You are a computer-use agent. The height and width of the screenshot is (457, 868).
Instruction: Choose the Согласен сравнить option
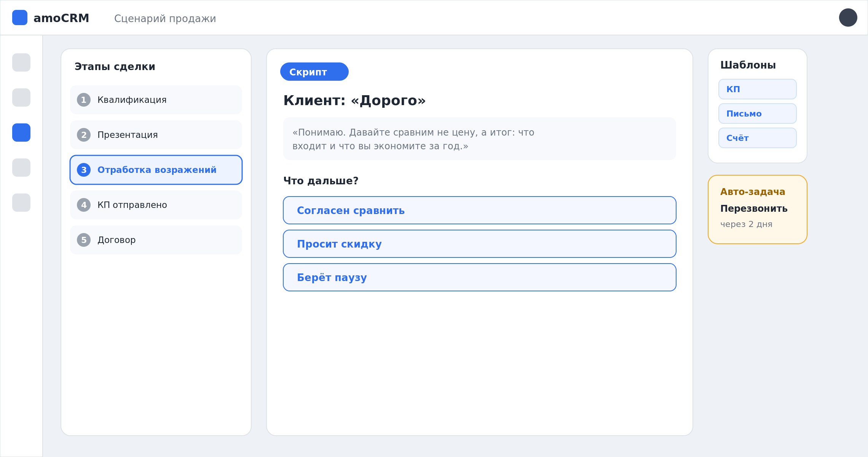click(480, 210)
